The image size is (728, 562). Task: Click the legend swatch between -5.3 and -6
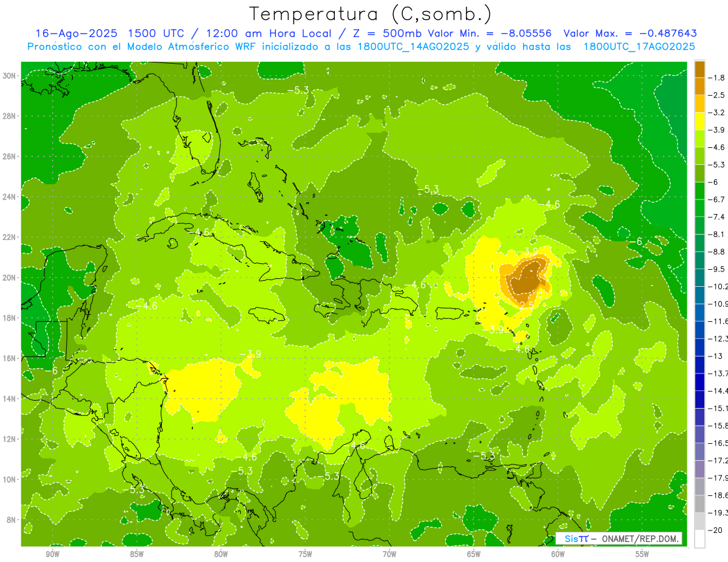[x=699, y=173]
